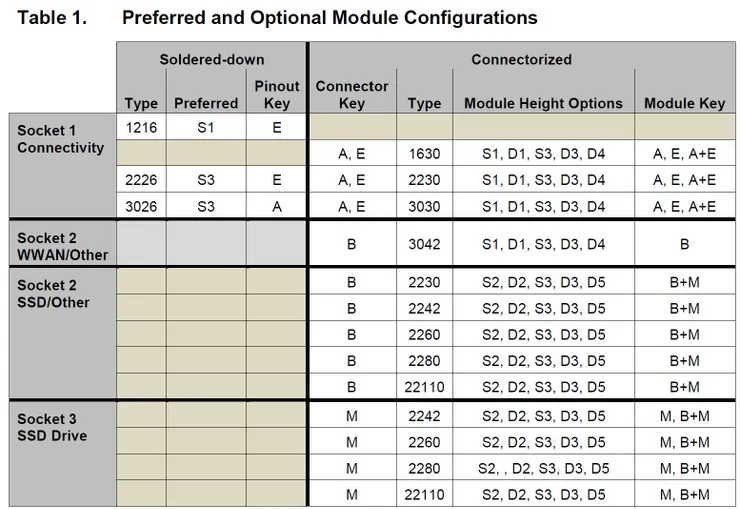The height and width of the screenshot is (509, 740).
Task: Select the height options cell reading S2, , D2
Action: click(x=543, y=468)
